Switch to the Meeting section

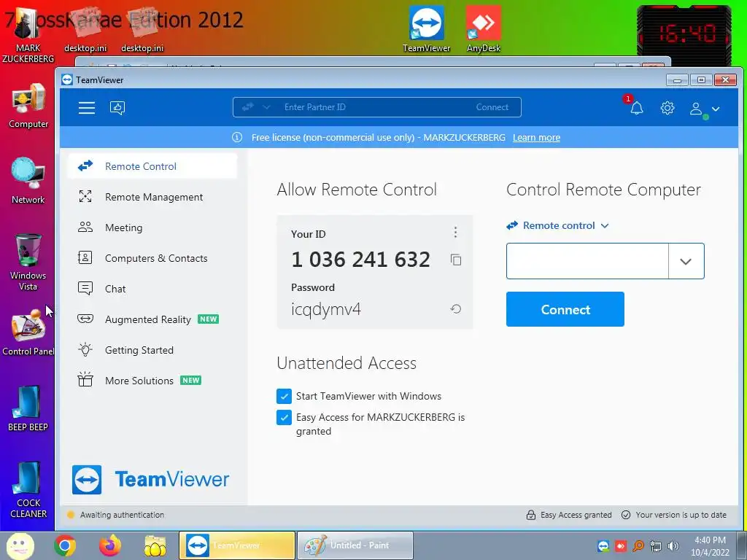pos(152,227)
